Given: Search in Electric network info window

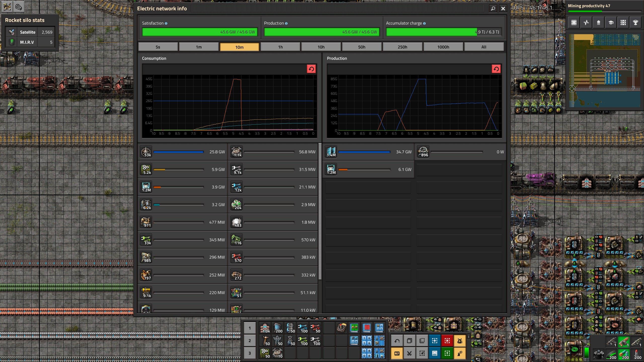Looking at the screenshot, I should (x=493, y=9).
